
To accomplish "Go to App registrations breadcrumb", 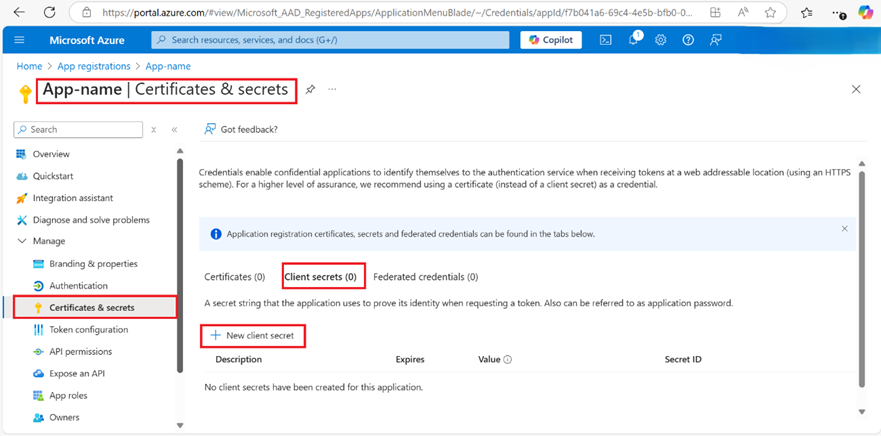I will click(94, 66).
